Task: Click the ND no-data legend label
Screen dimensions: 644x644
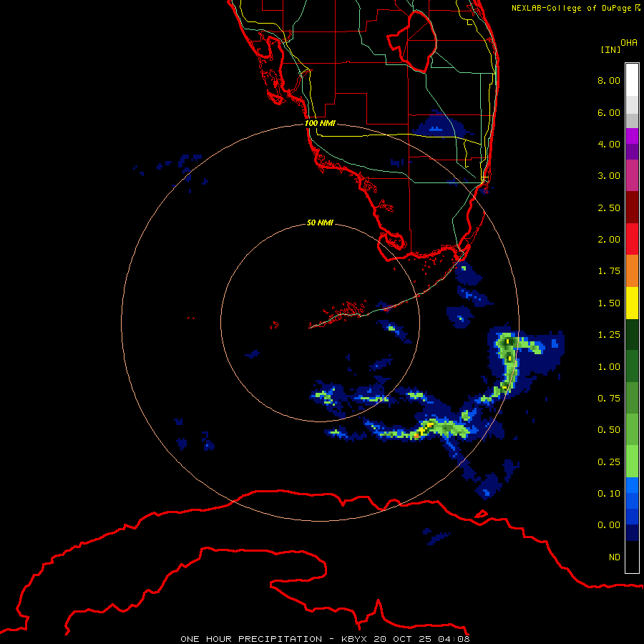Action: point(615,557)
